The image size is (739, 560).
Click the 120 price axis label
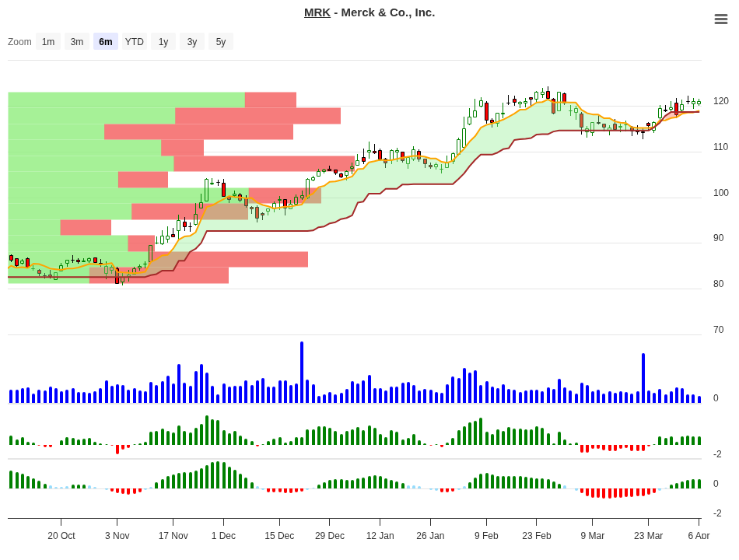[720, 101]
